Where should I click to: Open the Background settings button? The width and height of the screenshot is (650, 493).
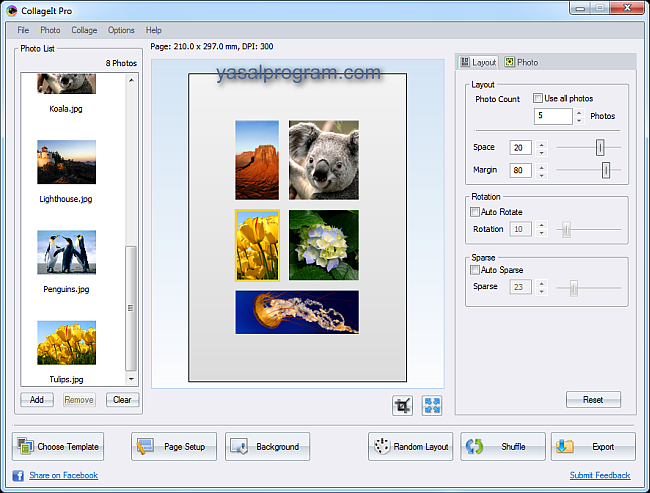pos(267,447)
